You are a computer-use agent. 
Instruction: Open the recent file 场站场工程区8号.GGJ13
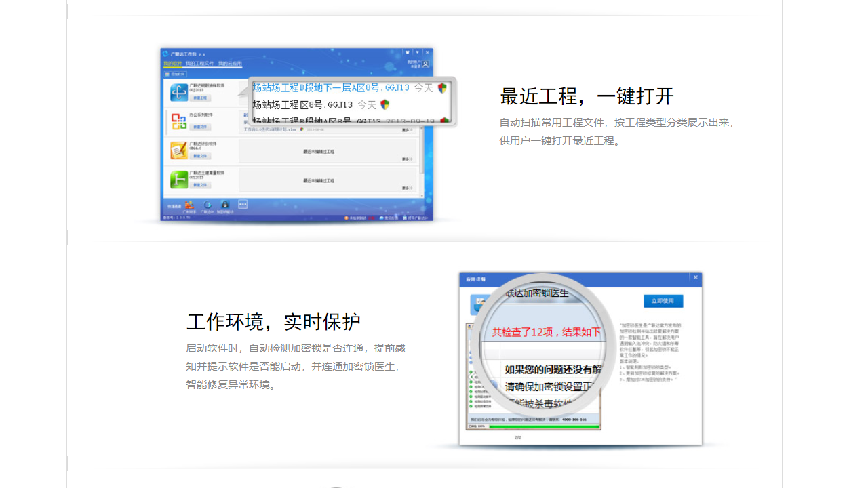pos(302,104)
